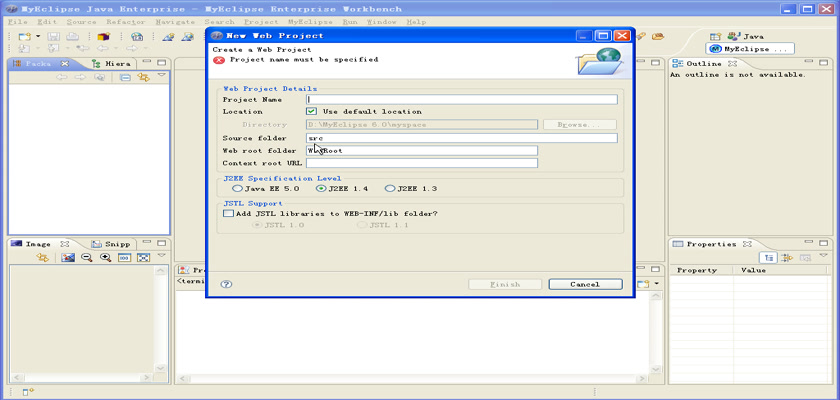Click Zoom In magnifier in Image view
Viewport: 840px width, 400px height.
(106, 258)
